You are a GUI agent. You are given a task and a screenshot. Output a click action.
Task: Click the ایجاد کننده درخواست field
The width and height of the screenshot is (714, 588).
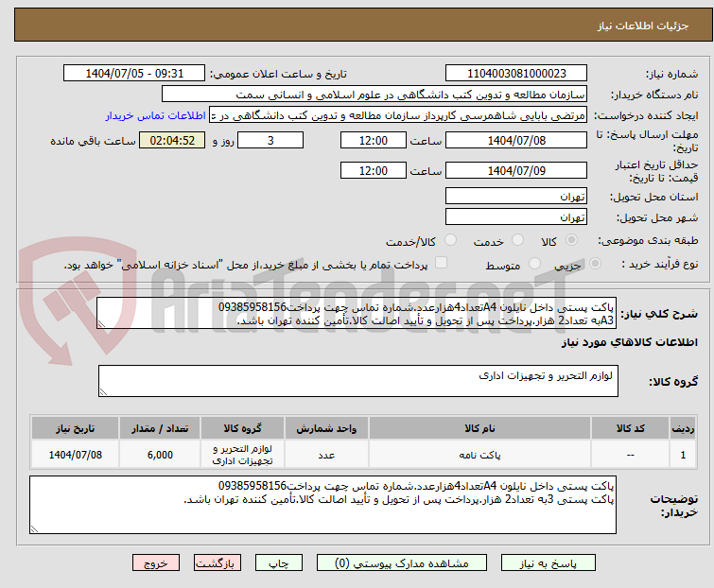(x=397, y=115)
